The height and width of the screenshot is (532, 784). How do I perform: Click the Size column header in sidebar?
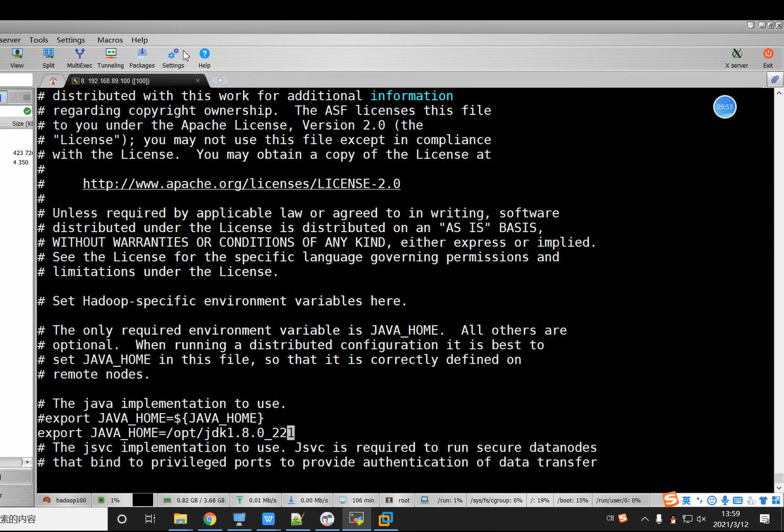[x=22, y=124]
